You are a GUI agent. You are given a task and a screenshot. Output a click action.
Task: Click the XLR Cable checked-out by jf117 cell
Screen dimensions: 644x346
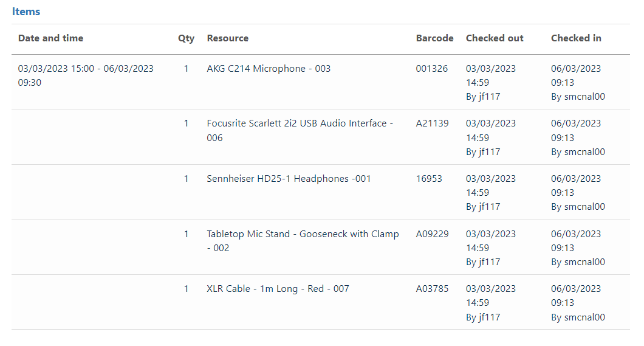490,303
